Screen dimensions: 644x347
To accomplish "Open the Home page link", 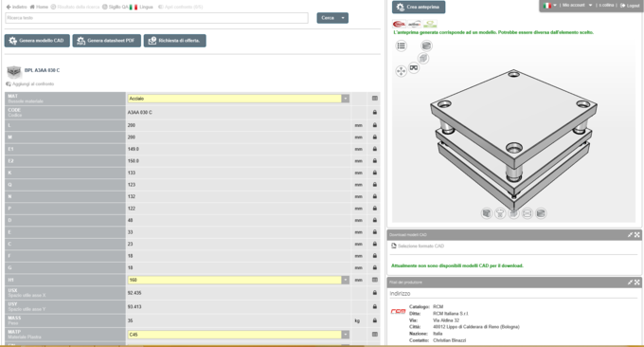I will [39, 7].
